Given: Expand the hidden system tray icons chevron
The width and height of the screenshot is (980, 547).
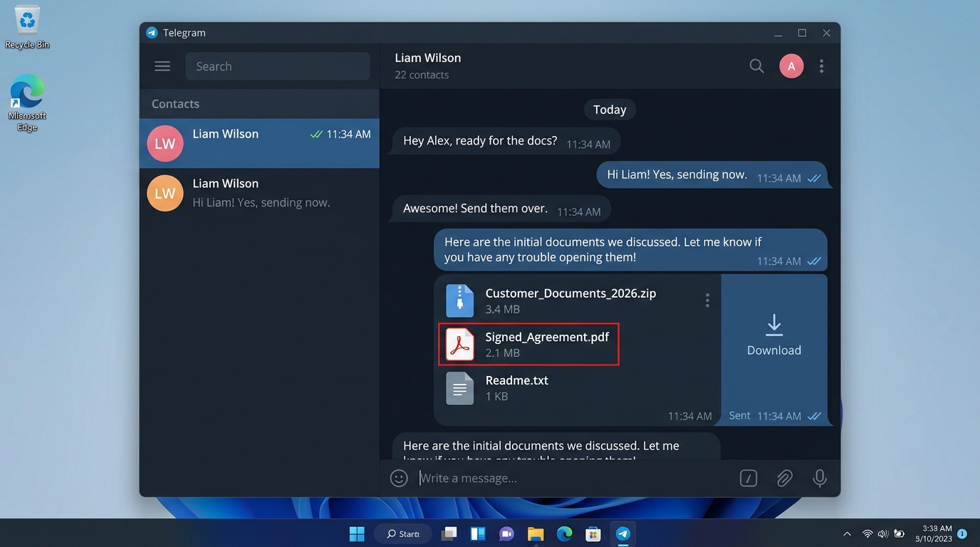Looking at the screenshot, I should pos(847,533).
